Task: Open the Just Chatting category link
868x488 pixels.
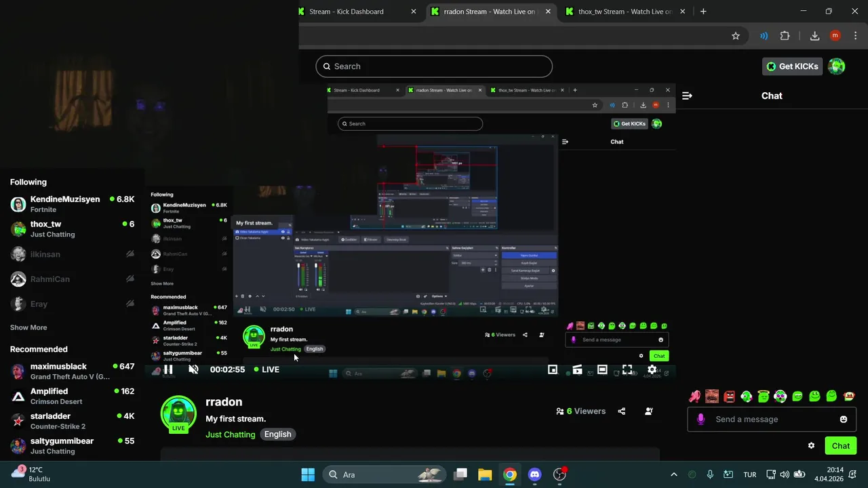Action: (231, 434)
